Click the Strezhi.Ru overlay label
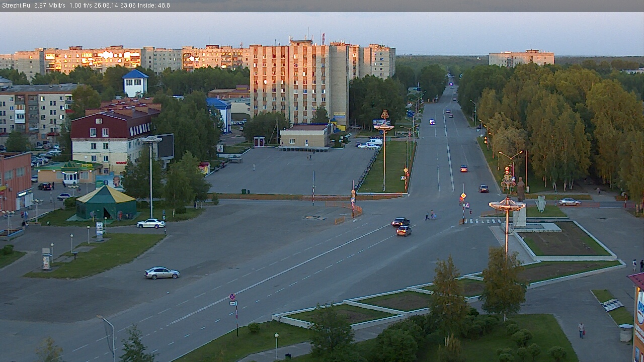 [16, 6]
